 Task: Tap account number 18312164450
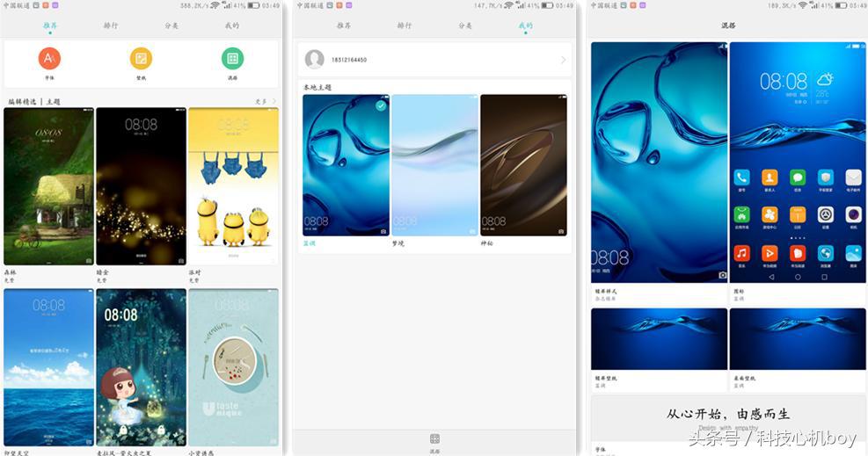coord(349,60)
